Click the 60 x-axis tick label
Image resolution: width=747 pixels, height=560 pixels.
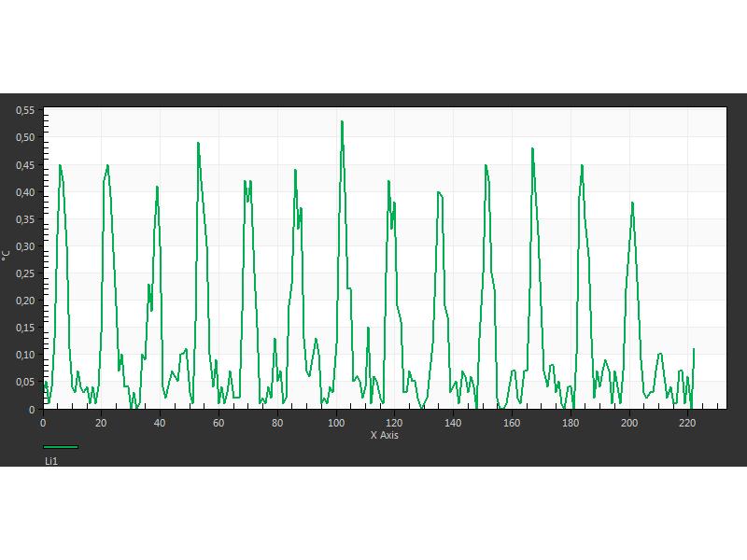(x=218, y=423)
